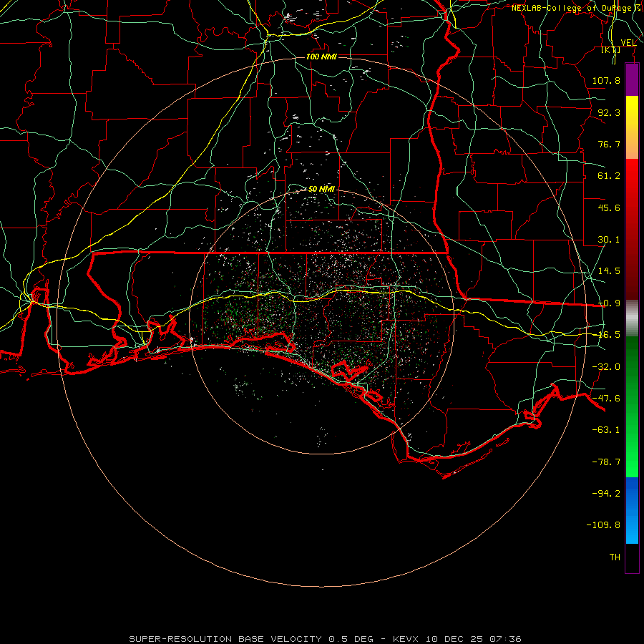644x644 pixels.
Task: Click the 30.1 scale value
Action: pos(609,240)
